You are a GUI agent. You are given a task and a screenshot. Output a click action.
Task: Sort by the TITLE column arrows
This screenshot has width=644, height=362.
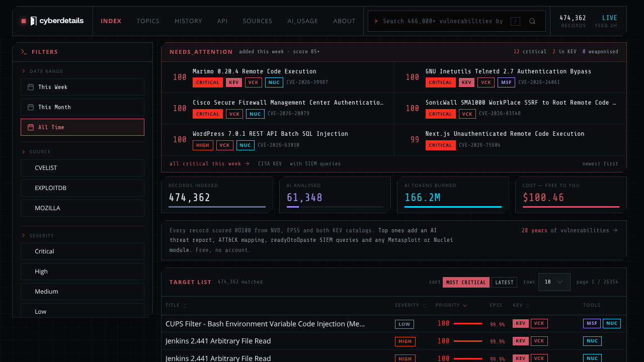(x=184, y=305)
